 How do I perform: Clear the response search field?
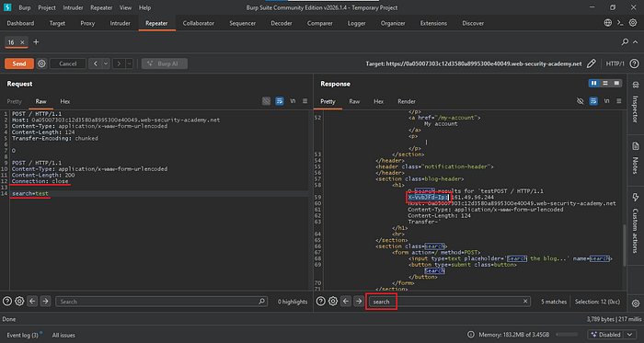pyautogui.click(x=525, y=302)
